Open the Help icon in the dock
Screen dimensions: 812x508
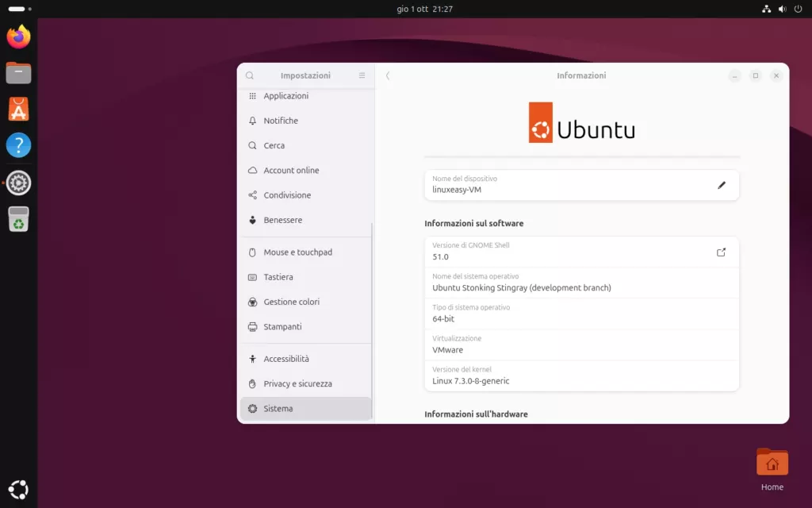click(19, 146)
